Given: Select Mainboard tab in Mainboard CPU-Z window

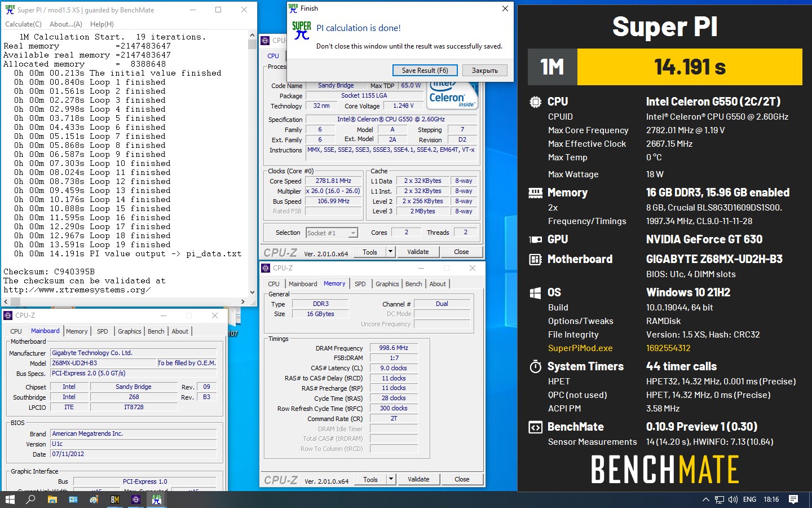Looking at the screenshot, I should [45, 331].
